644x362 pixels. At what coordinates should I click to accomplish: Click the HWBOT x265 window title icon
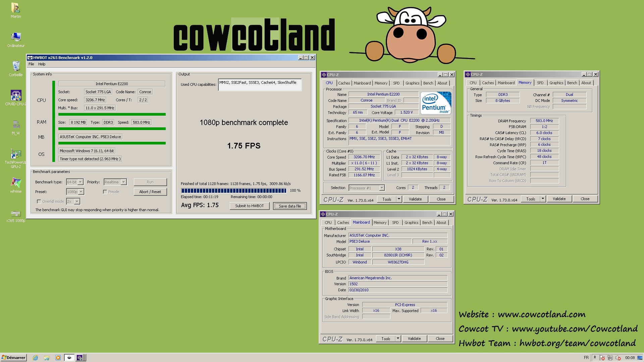(x=30, y=58)
